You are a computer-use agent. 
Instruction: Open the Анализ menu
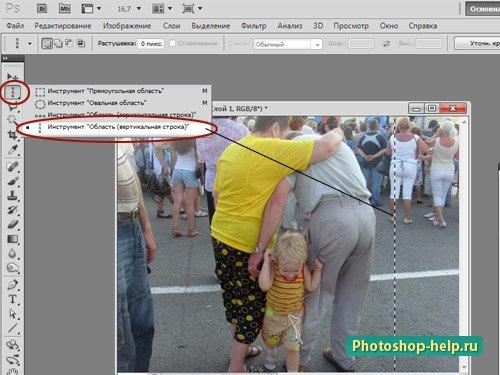point(290,26)
